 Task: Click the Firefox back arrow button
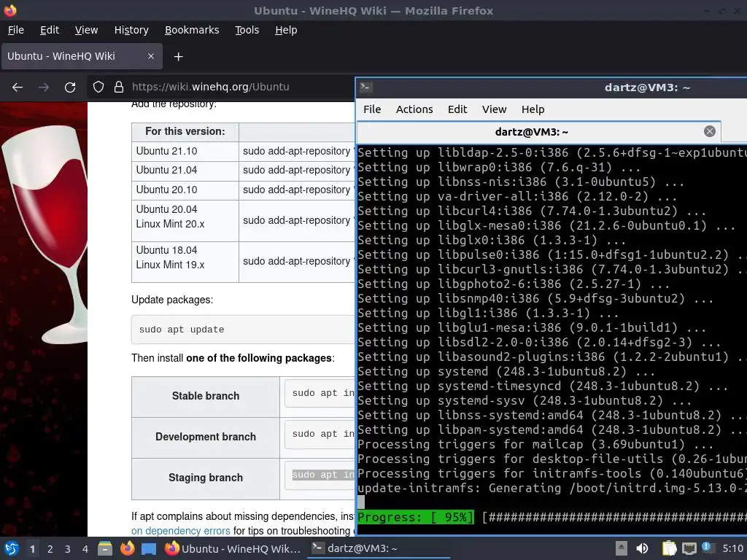(18, 87)
